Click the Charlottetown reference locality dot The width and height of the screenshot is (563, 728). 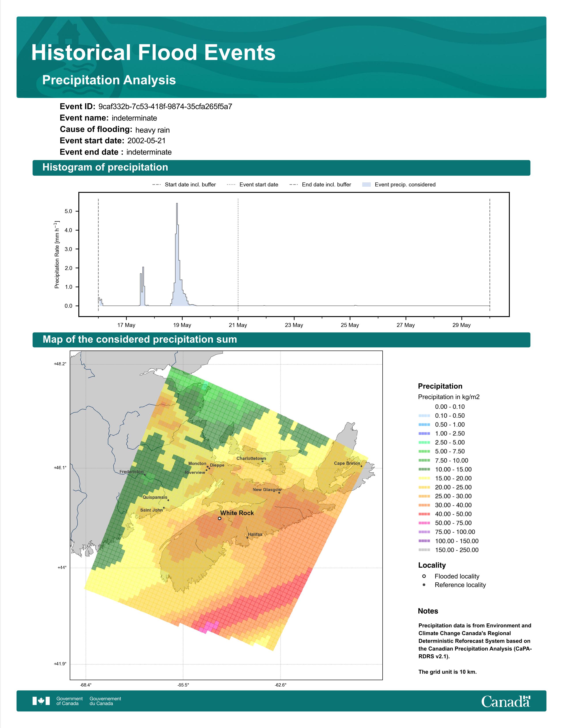[263, 462]
